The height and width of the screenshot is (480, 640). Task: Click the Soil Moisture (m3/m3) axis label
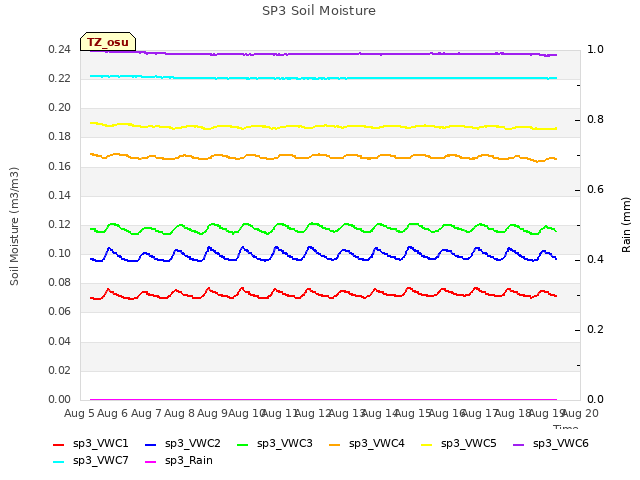[14, 226]
